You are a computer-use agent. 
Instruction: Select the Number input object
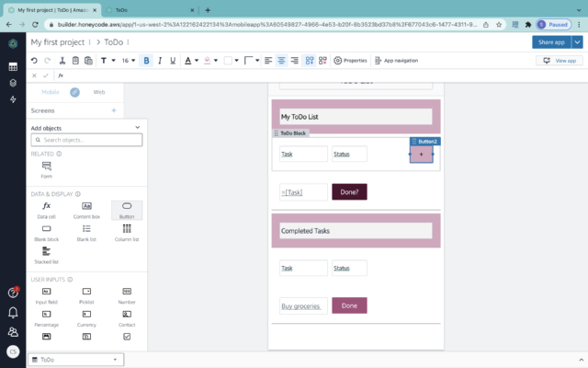tap(127, 296)
